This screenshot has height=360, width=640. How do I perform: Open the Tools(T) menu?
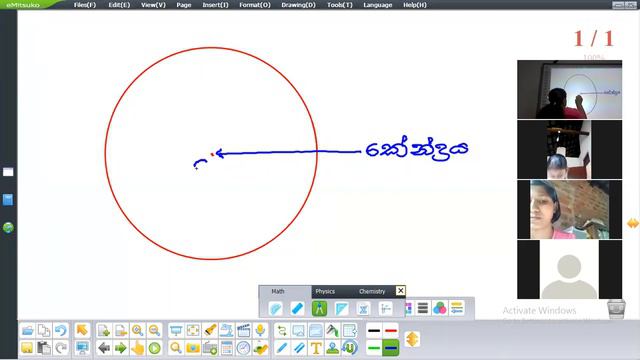click(x=340, y=5)
